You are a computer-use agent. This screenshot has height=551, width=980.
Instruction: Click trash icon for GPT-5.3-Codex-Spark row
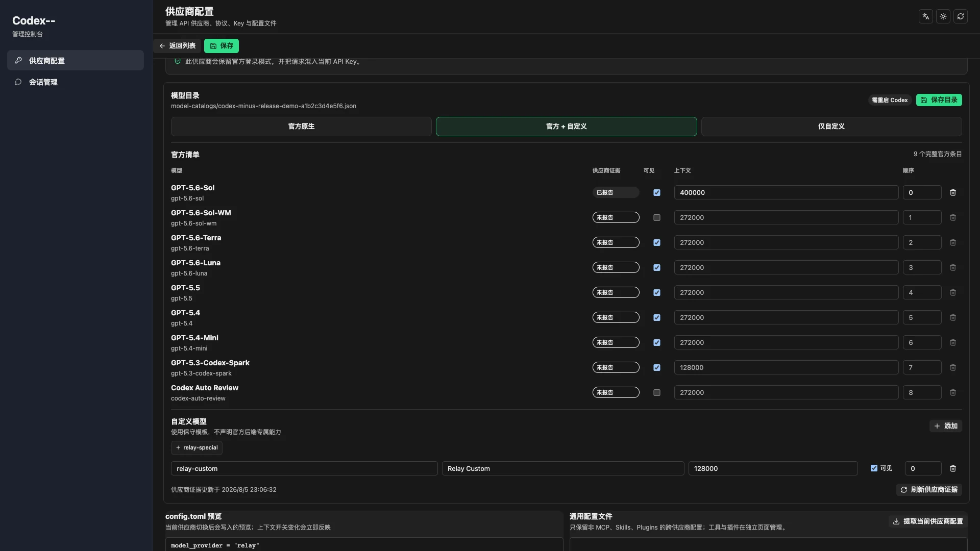952,367
